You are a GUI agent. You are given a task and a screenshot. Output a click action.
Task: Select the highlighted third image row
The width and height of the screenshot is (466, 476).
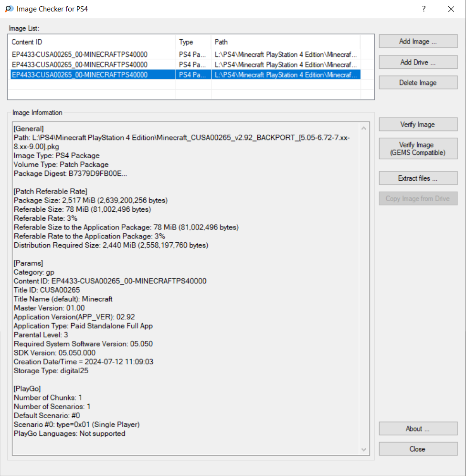click(x=185, y=75)
